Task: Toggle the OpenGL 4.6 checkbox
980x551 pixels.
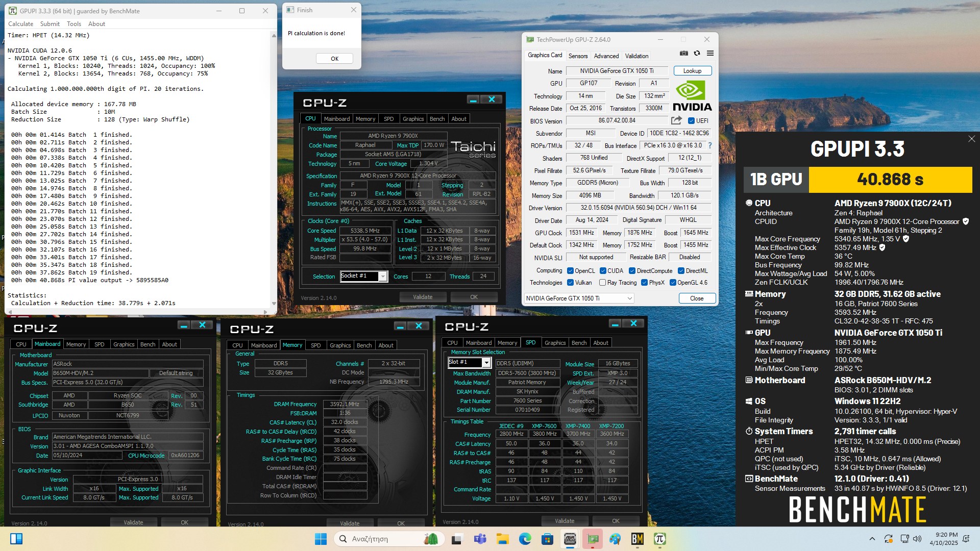Action: [x=673, y=283]
